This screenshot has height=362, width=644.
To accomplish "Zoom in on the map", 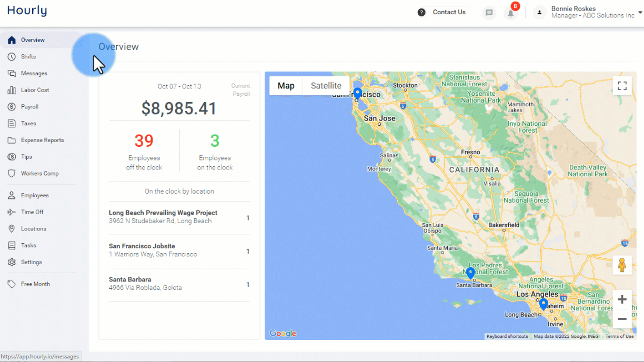I will 622,299.
